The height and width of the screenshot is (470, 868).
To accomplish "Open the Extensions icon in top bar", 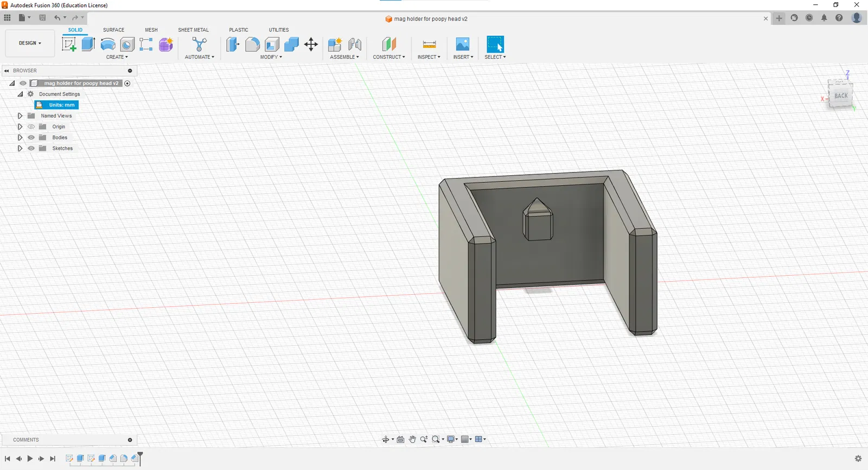I will [794, 18].
